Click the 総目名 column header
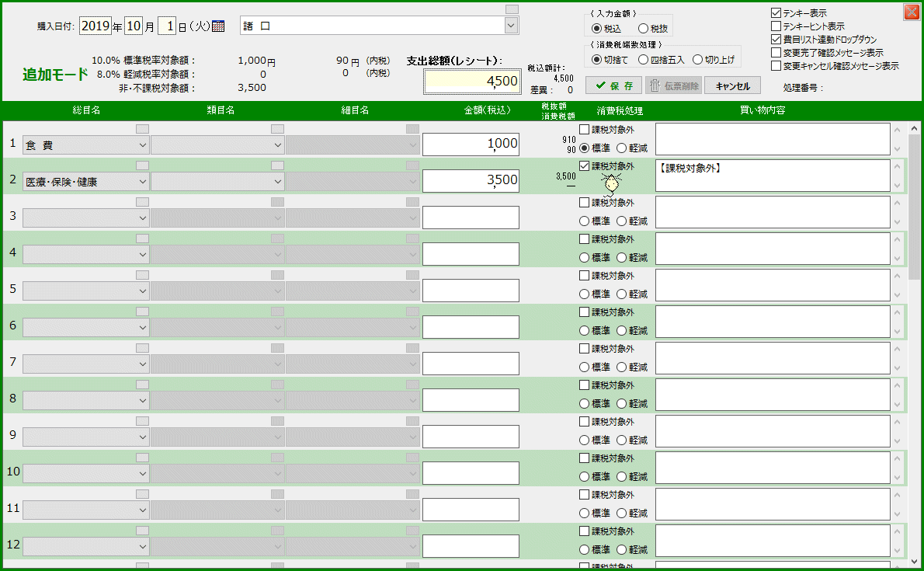This screenshot has width=924, height=571. [86, 110]
